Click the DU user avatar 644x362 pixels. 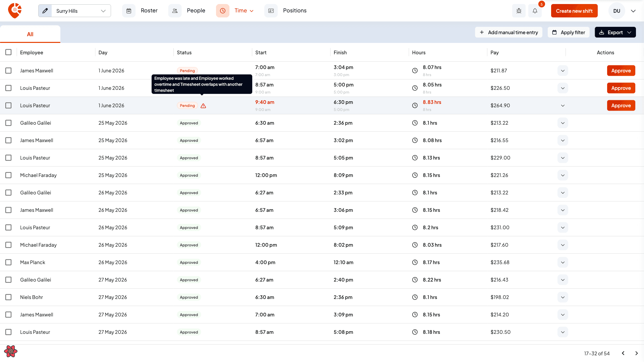(617, 11)
